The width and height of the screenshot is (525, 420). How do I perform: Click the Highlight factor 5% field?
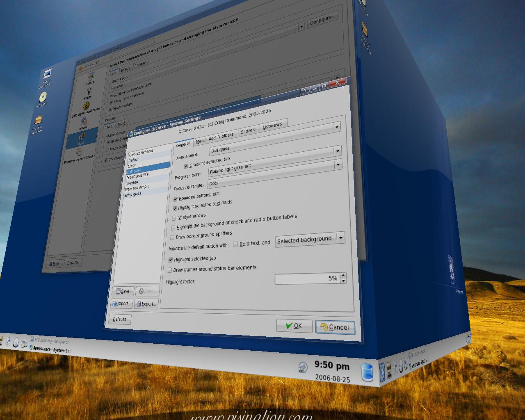click(x=307, y=278)
